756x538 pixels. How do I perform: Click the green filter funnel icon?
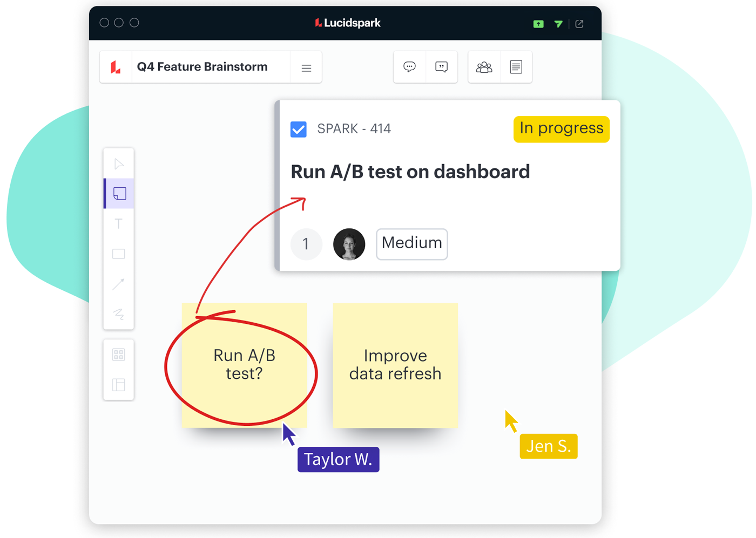558,24
